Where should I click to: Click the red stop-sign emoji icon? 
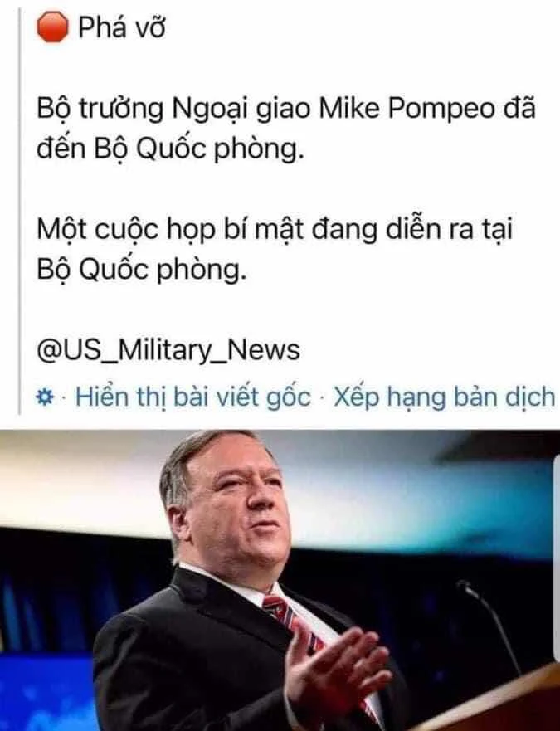point(52,27)
